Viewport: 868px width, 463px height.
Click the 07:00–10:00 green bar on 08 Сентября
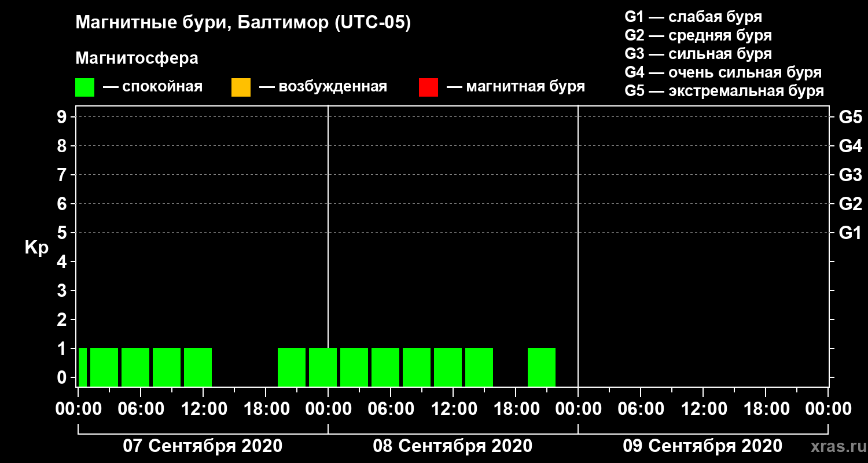coord(417,367)
